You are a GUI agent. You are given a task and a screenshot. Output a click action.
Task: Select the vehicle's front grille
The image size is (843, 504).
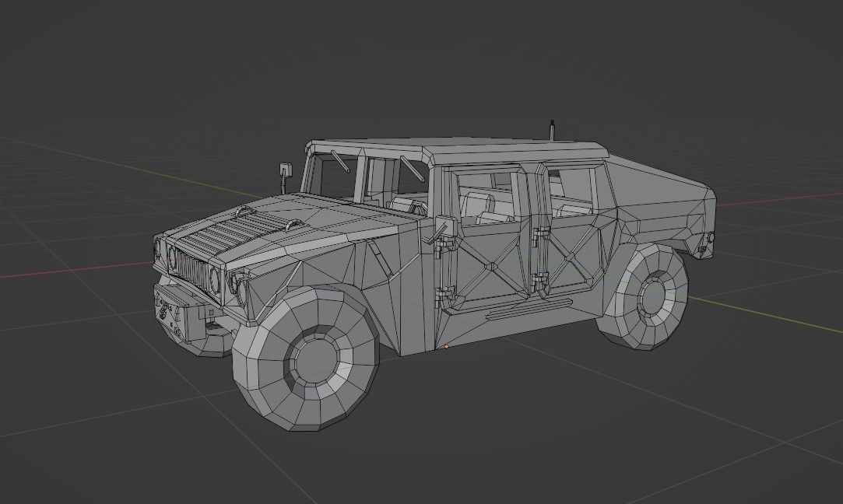[x=192, y=272]
